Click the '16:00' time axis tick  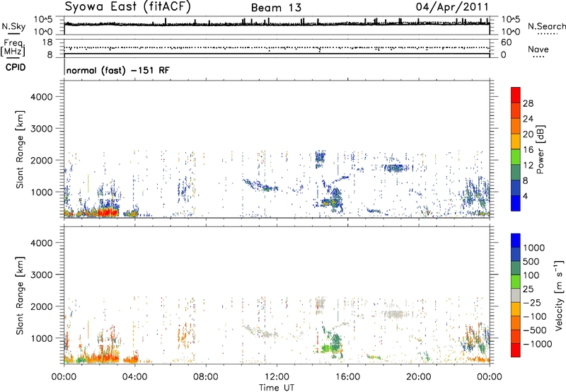(347, 377)
